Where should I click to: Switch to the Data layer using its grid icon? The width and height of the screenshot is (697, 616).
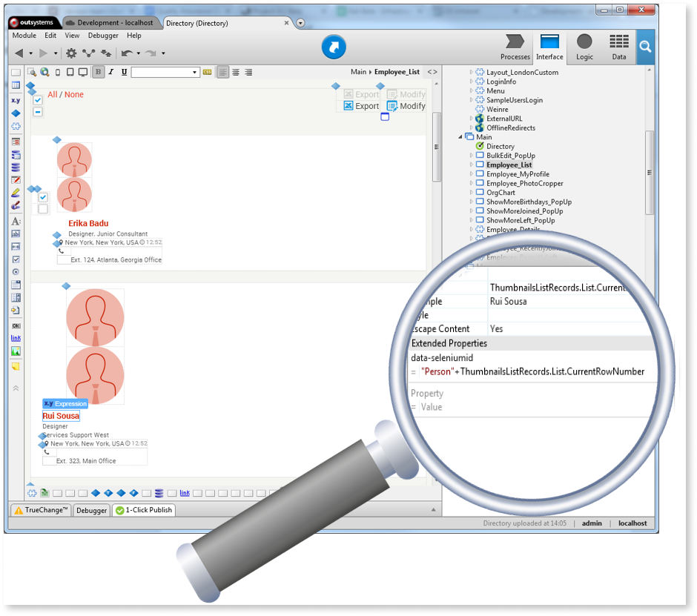tap(619, 43)
